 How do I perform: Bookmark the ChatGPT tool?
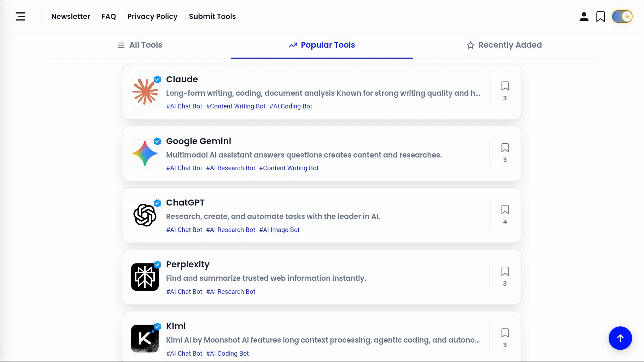505,209
